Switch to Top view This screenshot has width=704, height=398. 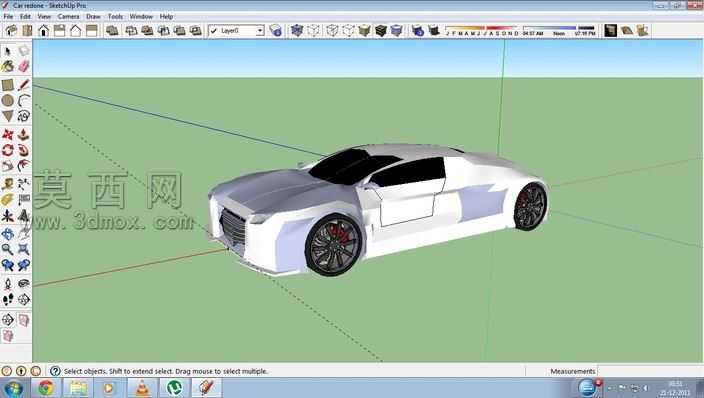27,31
